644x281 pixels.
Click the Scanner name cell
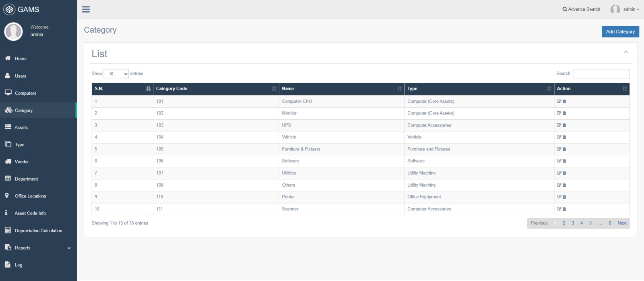[342, 209]
